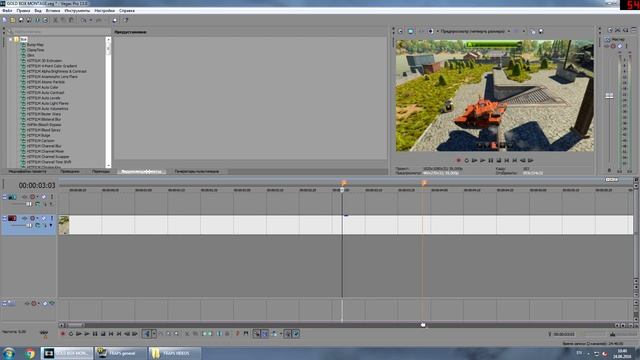The image size is (640, 360).
Task: Click the Save project icon
Action: [x=21, y=20]
